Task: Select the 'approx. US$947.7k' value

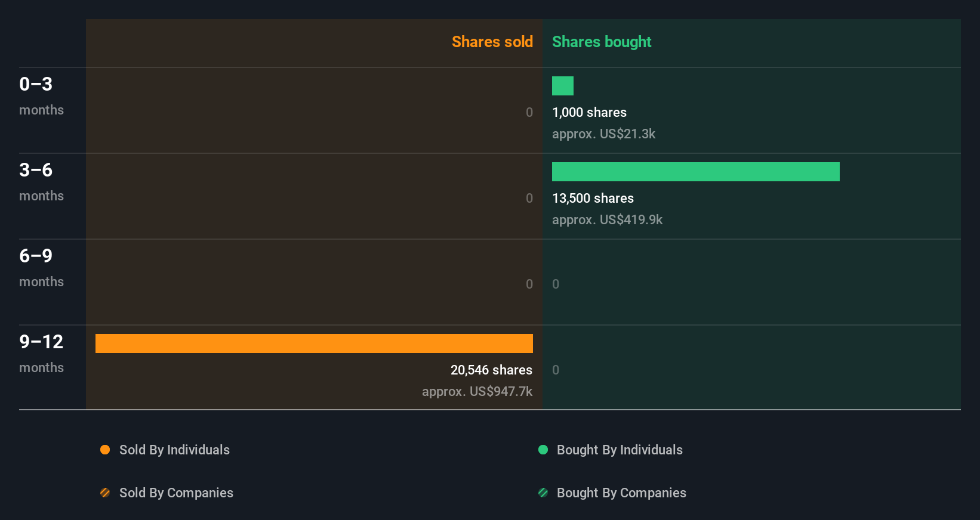Action: (477, 391)
